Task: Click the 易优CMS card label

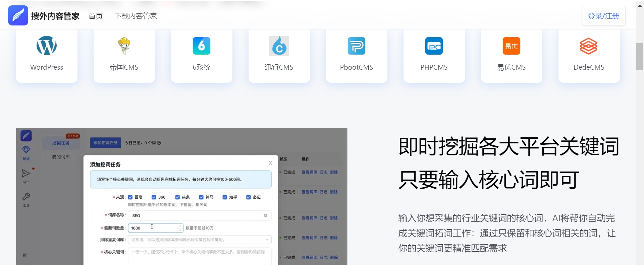Action: pos(512,67)
